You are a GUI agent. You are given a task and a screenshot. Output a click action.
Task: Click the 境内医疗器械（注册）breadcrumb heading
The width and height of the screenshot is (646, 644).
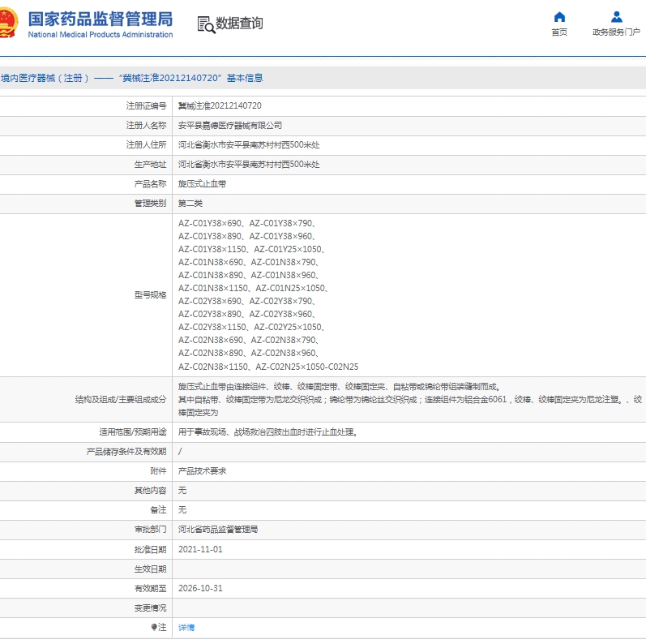tap(45, 78)
